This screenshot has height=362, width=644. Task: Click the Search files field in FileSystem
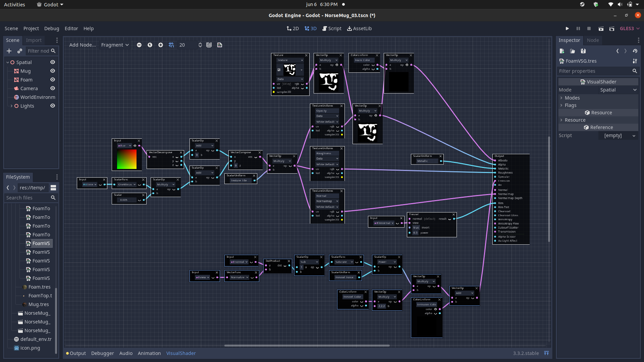29,198
